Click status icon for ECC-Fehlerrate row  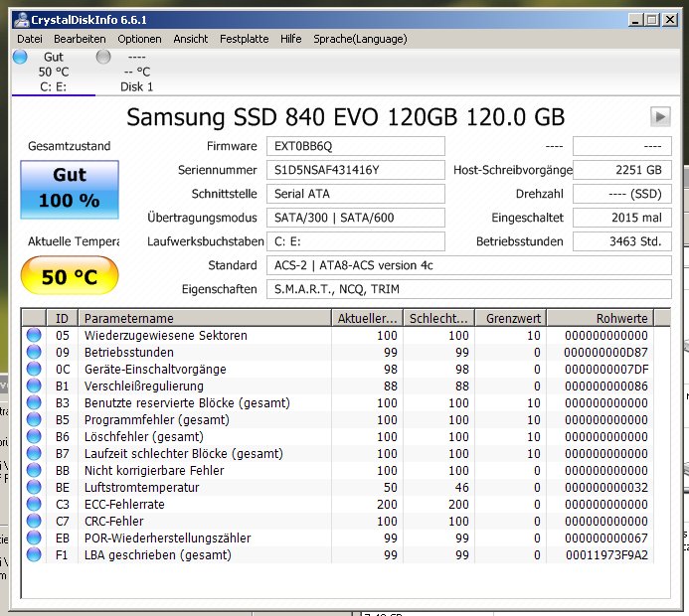point(34,504)
